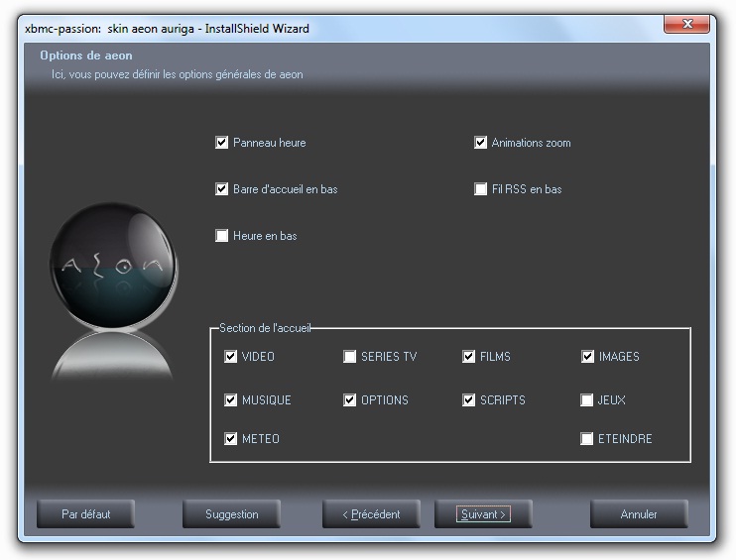Viewport: 736px width, 560px height.
Task: Uncheck the MUSIQUE section checkbox
Action: click(231, 400)
